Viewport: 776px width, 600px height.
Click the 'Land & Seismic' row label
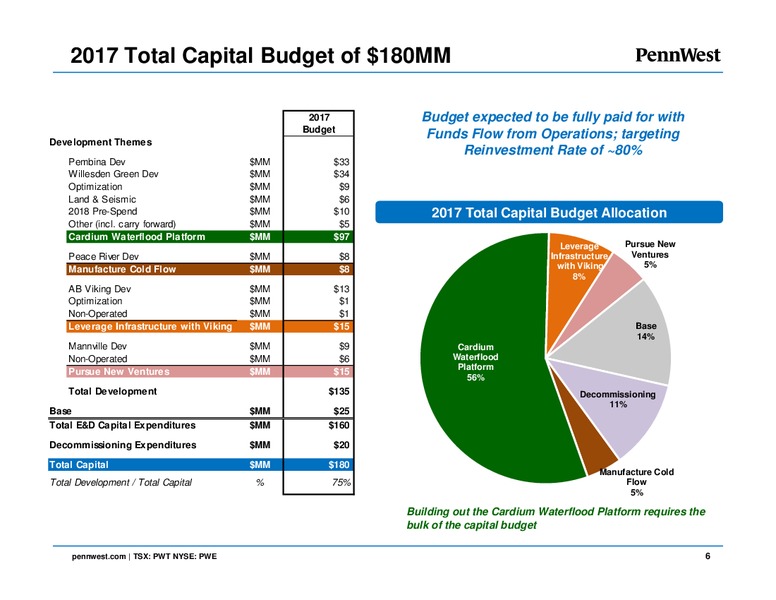click(x=102, y=199)
